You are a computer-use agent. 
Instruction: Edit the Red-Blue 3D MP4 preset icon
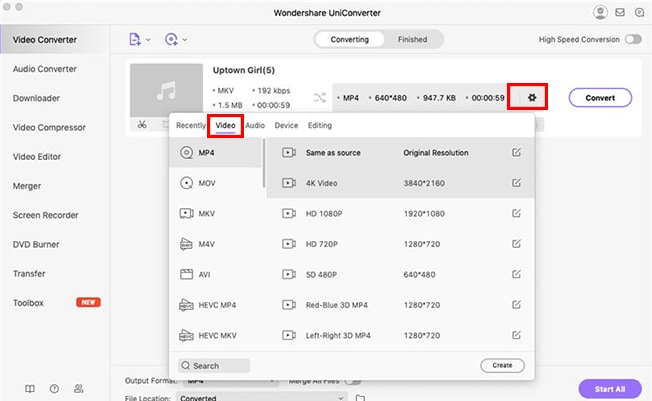516,304
